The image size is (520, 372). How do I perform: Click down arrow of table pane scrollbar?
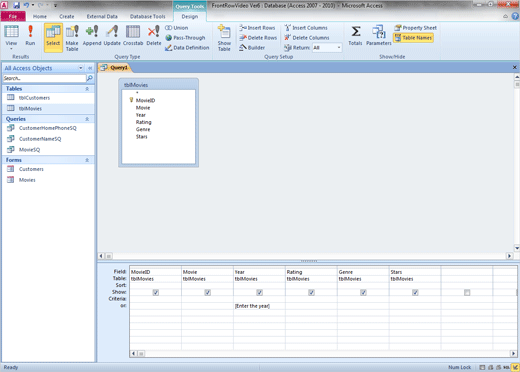(x=517, y=248)
